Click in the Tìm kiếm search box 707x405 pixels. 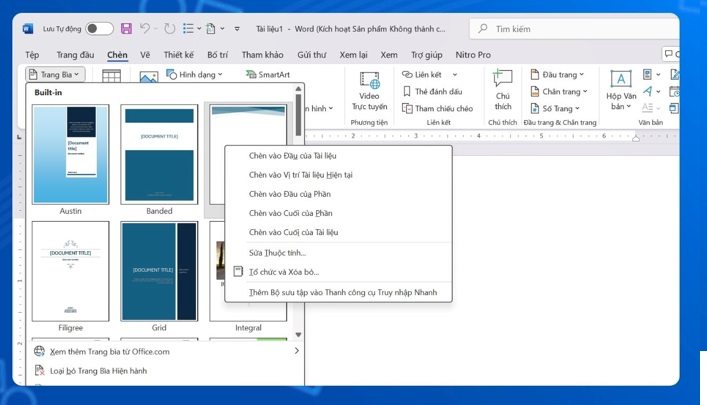(x=560, y=29)
